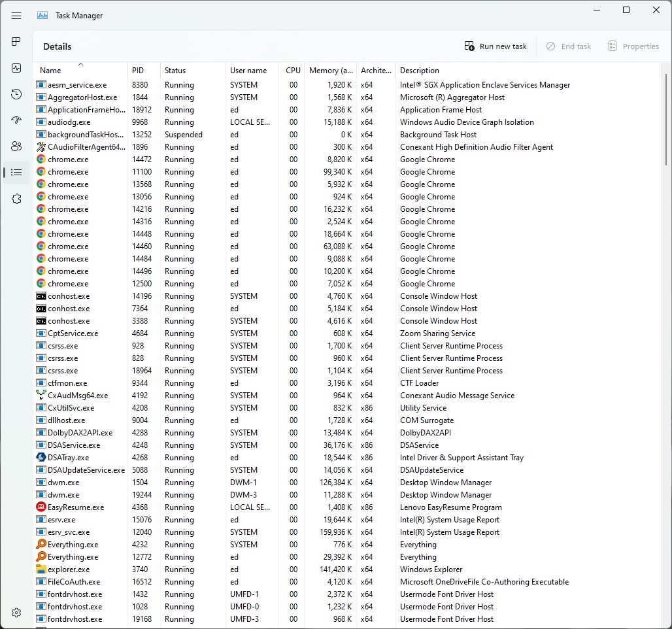Click the Task Manager app icon in title bar
Viewport: 672px width, 629px height.
[42, 16]
